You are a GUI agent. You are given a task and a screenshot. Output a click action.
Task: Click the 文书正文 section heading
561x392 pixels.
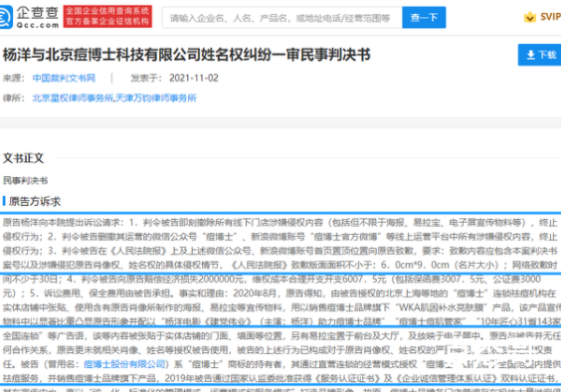pyautogui.click(x=23, y=158)
